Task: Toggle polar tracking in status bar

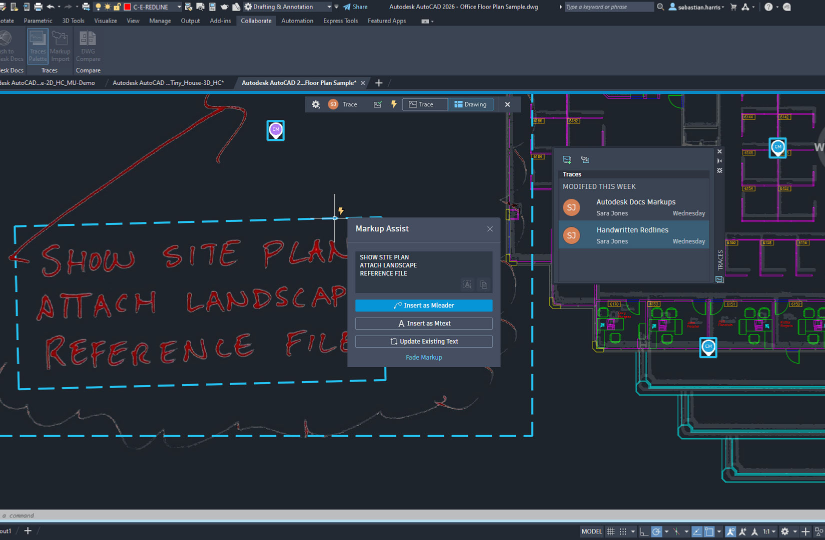Action: click(x=656, y=532)
